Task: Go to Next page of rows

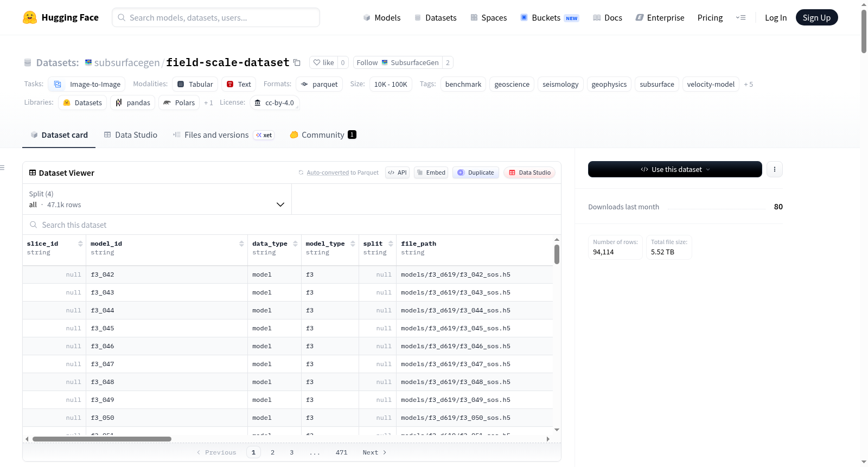Action: pyautogui.click(x=374, y=452)
